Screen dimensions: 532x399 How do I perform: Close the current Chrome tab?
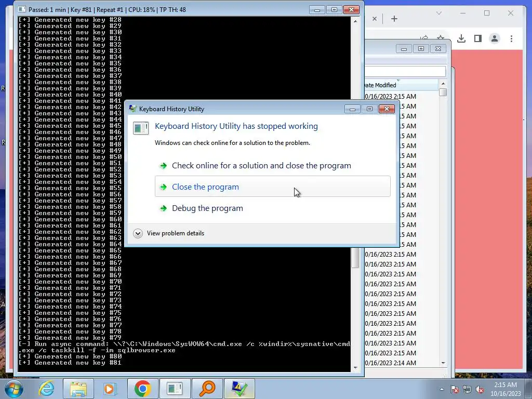375,19
